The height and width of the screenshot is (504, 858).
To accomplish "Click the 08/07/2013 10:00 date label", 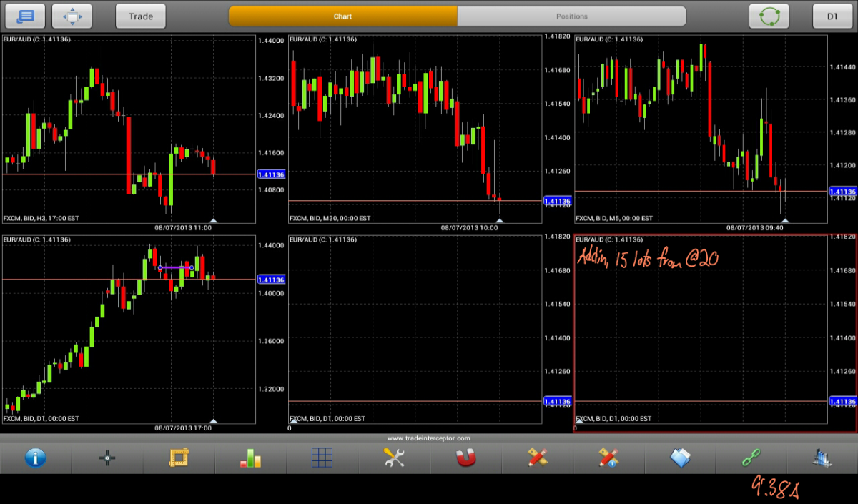I will [x=469, y=227].
